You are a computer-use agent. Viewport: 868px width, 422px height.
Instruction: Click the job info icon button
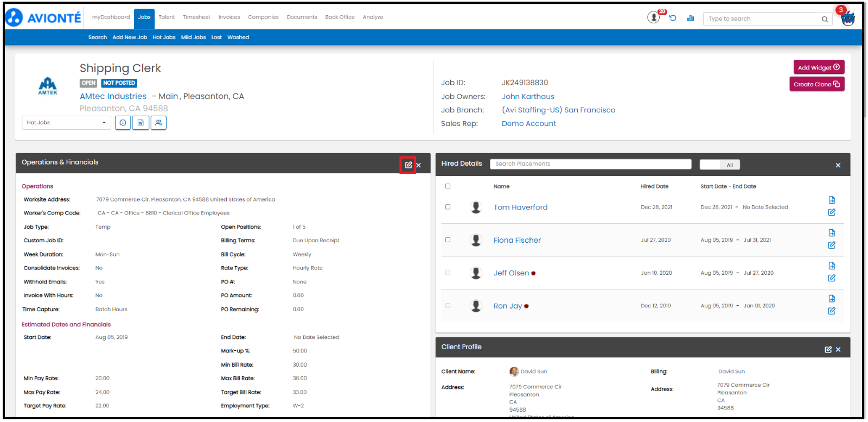(123, 123)
